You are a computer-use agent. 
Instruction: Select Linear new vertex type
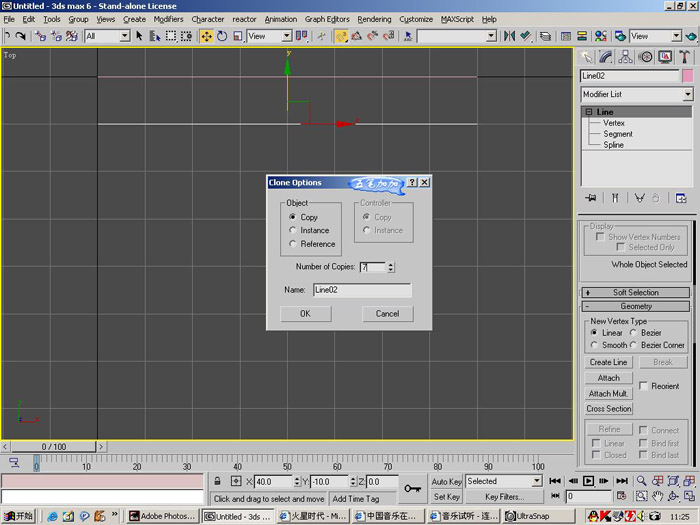[594, 333]
